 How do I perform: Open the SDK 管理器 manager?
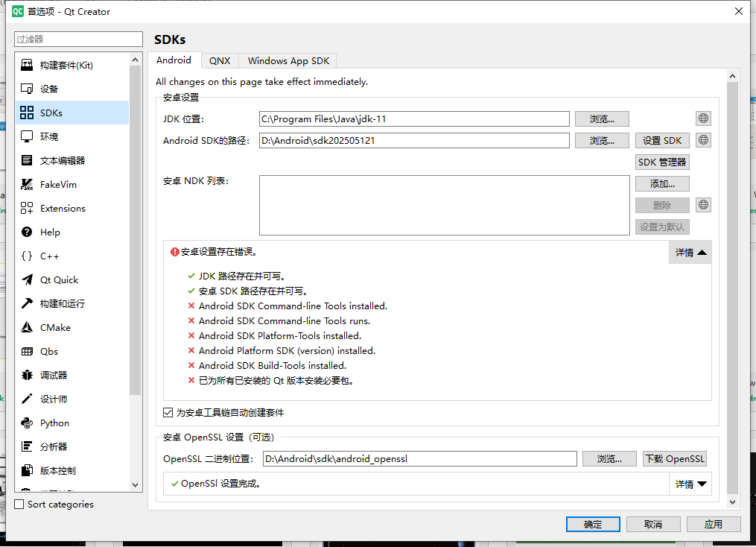coord(662,162)
